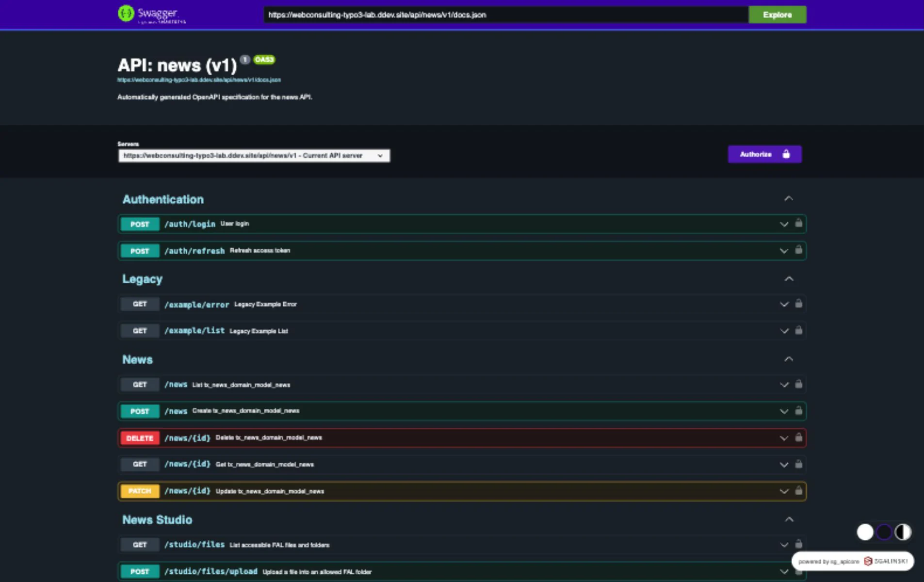Click the DELETE method badge
The image size is (924, 582).
pyautogui.click(x=140, y=438)
